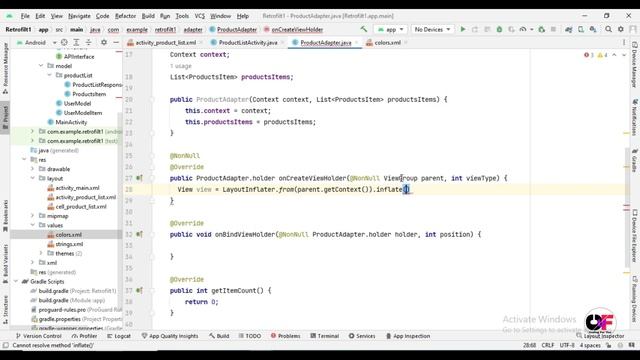Toggle the Project tool window stripe
Image resolution: width=640 pixels, height=360 pixels.
pyautogui.click(x=5, y=117)
